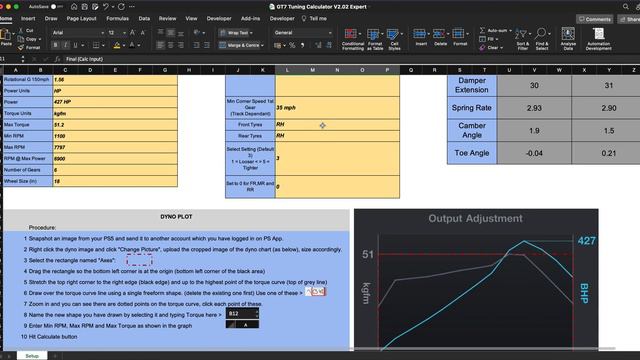Toggle middle vertical alignment
This screenshot has height=360, width=640.
(171, 33)
